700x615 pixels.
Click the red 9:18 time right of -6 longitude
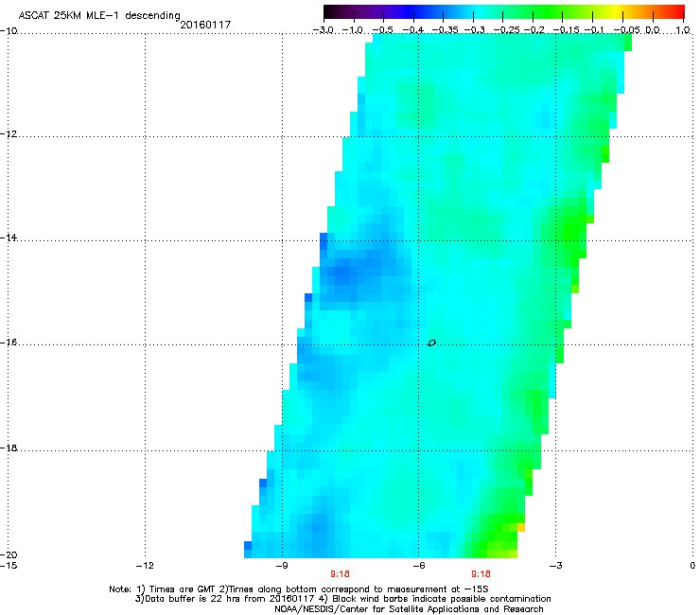click(481, 574)
